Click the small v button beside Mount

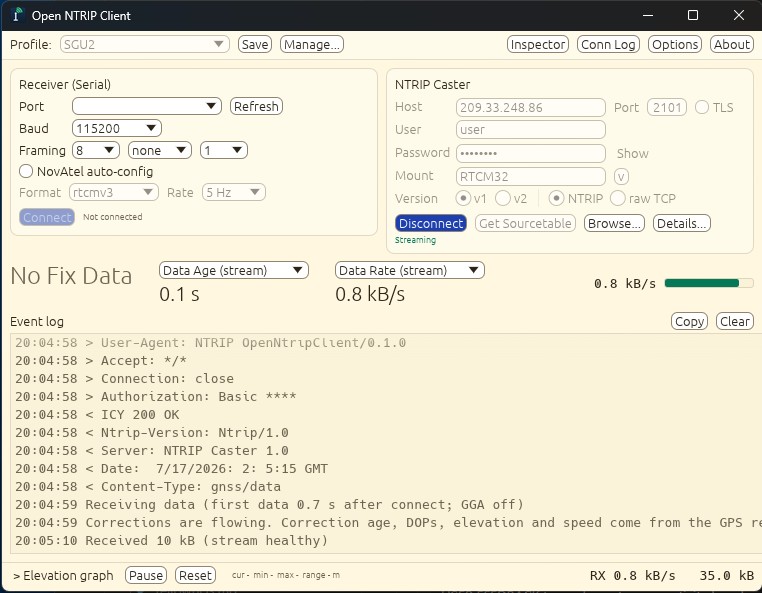[621, 176]
